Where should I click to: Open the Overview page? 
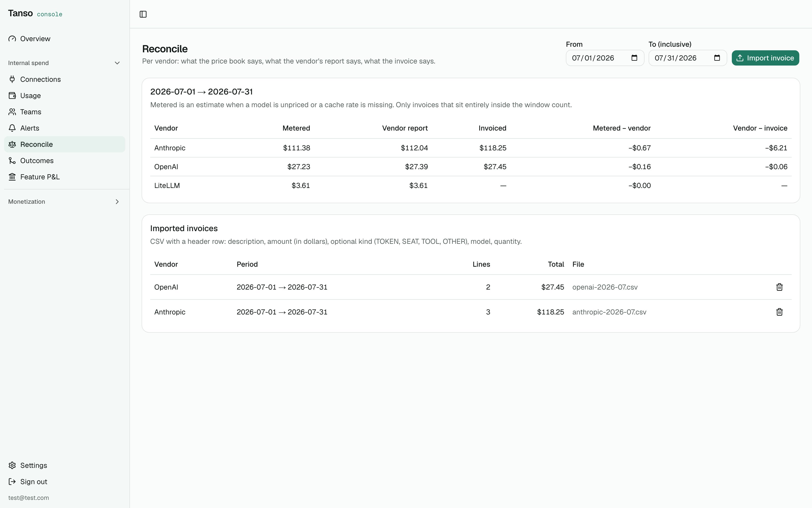(x=64, y=39)
